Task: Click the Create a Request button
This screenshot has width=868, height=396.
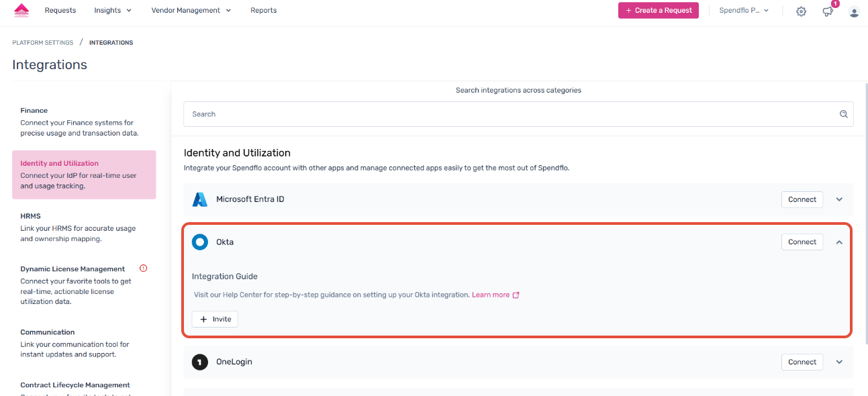Action: coord(658,10)
